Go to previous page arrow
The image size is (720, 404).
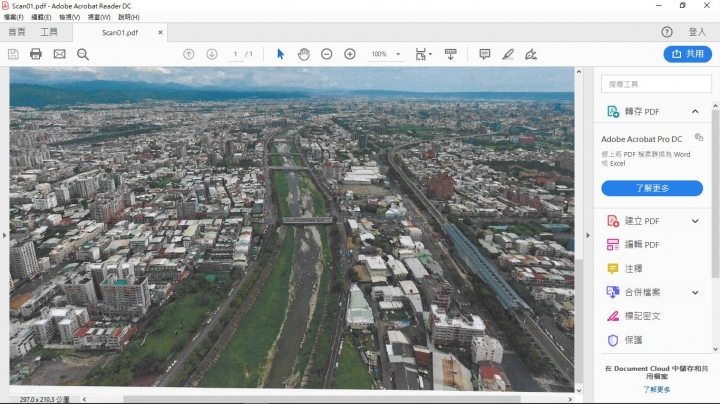(188, 54)
